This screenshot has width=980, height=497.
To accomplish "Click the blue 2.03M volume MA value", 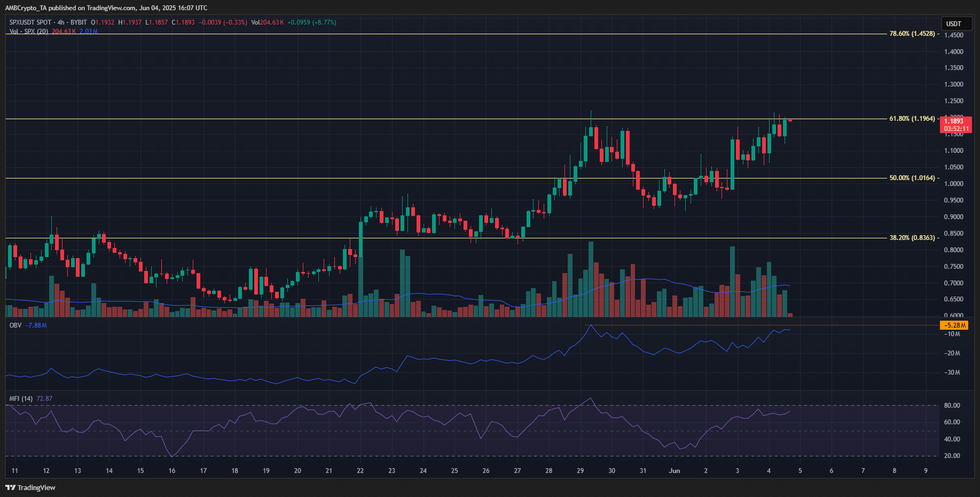I will (x=89, y=32).
